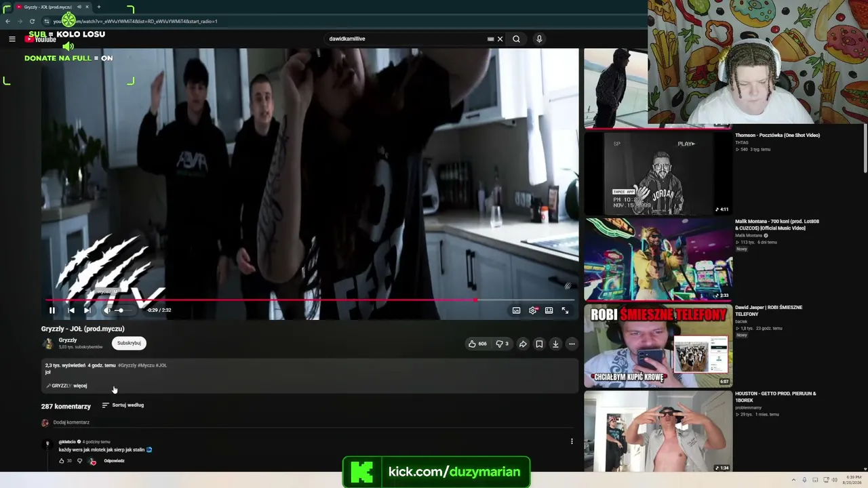Viewport: 868px width, 488px height.
Task: Mute the tab via its speaker icon
Action: pos(79,7)
